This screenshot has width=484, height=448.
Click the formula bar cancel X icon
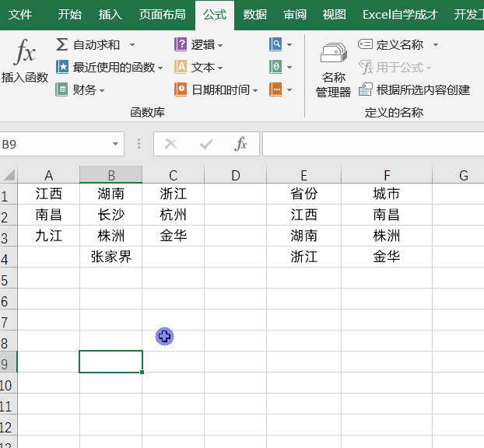point(170,144)
